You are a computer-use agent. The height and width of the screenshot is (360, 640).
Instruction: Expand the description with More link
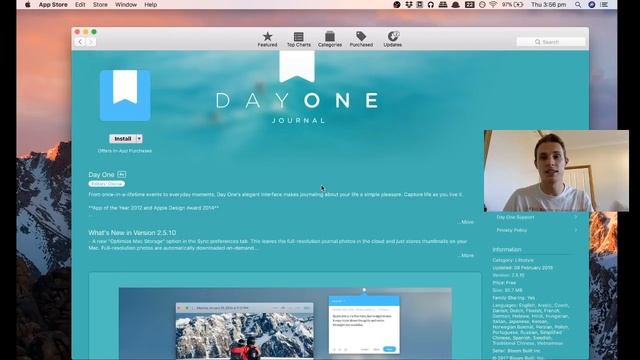point(466,222)
